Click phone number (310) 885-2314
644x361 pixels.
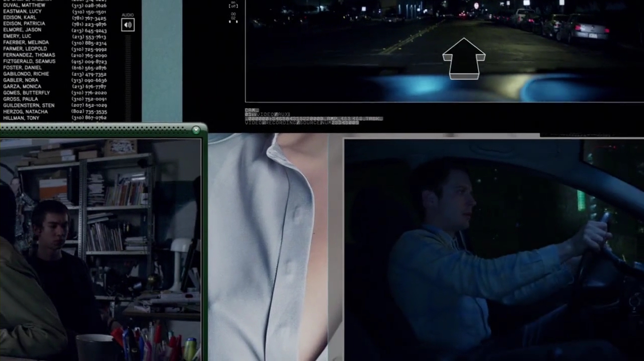click(89, 43)
